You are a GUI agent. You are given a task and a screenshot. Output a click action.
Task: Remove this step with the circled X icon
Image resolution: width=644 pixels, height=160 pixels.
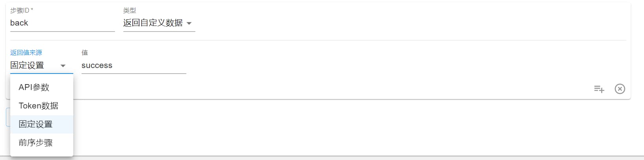[x=620, y=89]
